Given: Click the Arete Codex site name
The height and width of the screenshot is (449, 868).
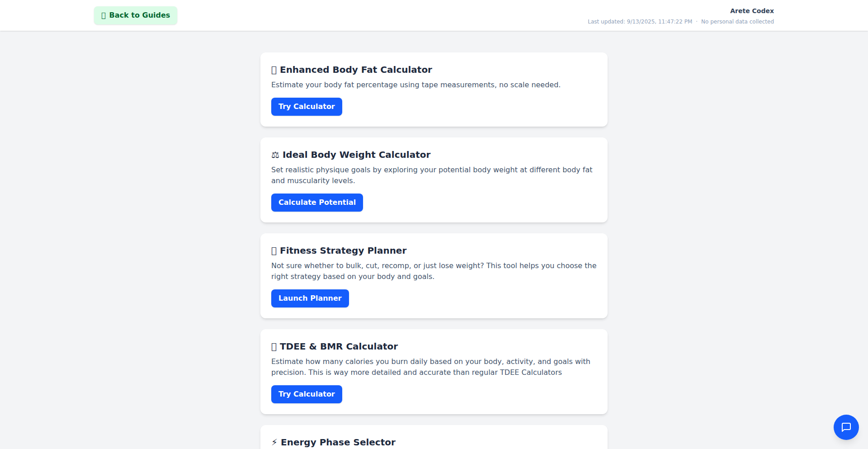Looking at the screenshot, I should pyautogui.click(x=752, y=11).
